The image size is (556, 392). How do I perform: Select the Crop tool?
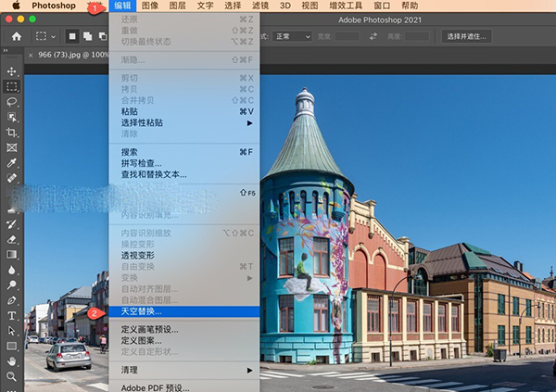coord(12,133)
